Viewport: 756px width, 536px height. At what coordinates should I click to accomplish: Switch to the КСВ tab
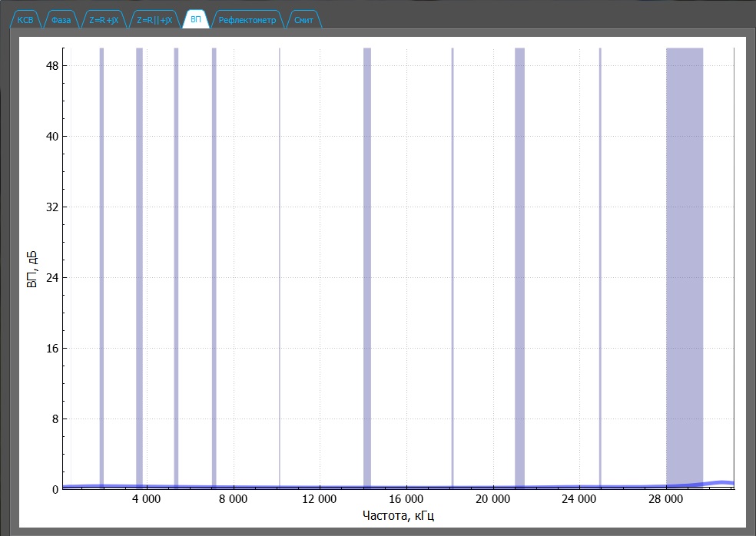[25, 21]
